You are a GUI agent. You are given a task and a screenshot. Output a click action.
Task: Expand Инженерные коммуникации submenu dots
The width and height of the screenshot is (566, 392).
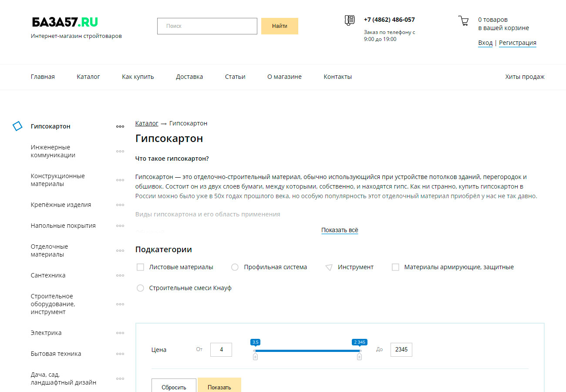[x=120, y=151]
